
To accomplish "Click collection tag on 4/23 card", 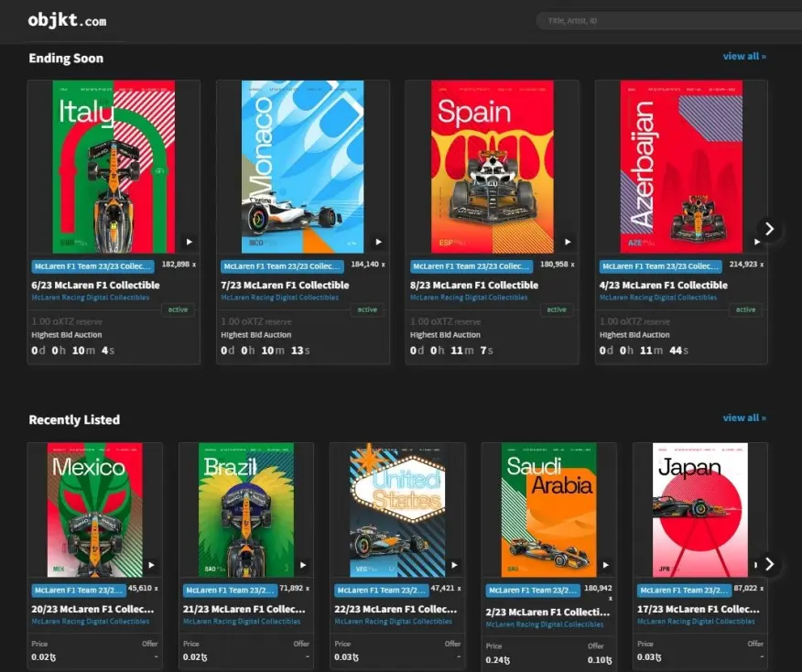I will tap(661, 266).
